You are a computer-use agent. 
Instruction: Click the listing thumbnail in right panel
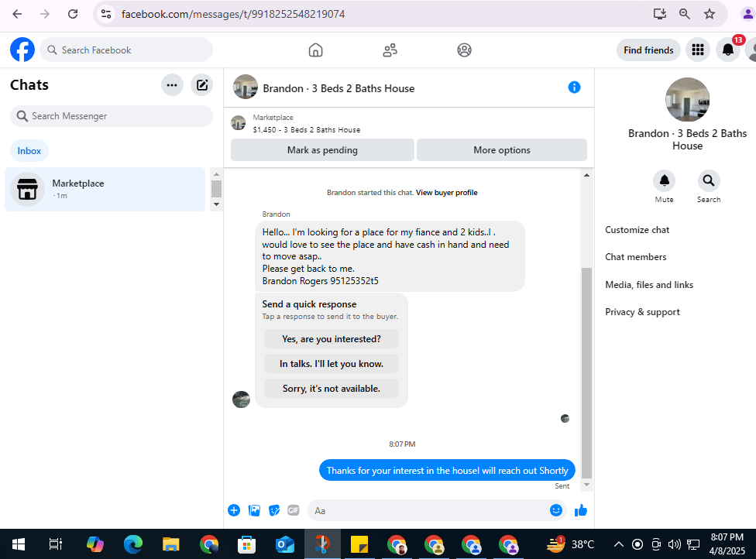pos(687,100)
